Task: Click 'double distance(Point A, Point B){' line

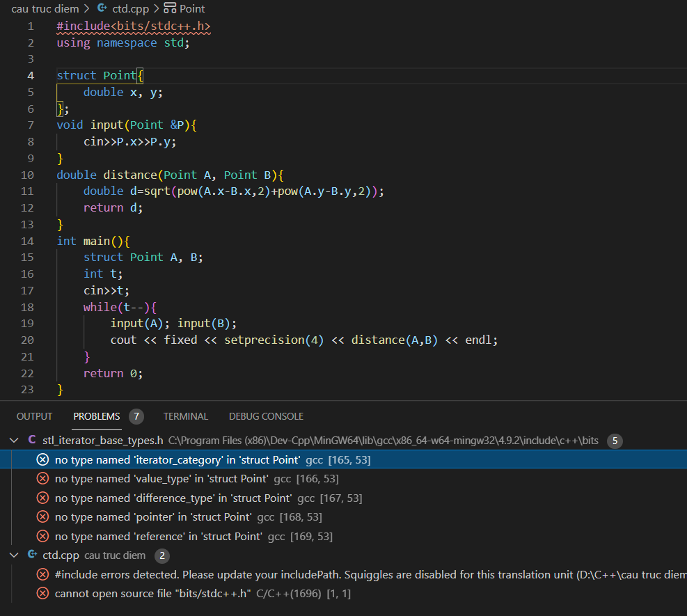Action: (x=170, y=175)
